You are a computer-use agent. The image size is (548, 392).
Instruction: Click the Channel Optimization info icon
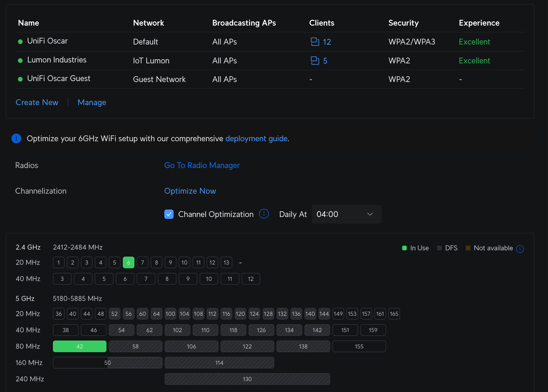pos(264,214)
